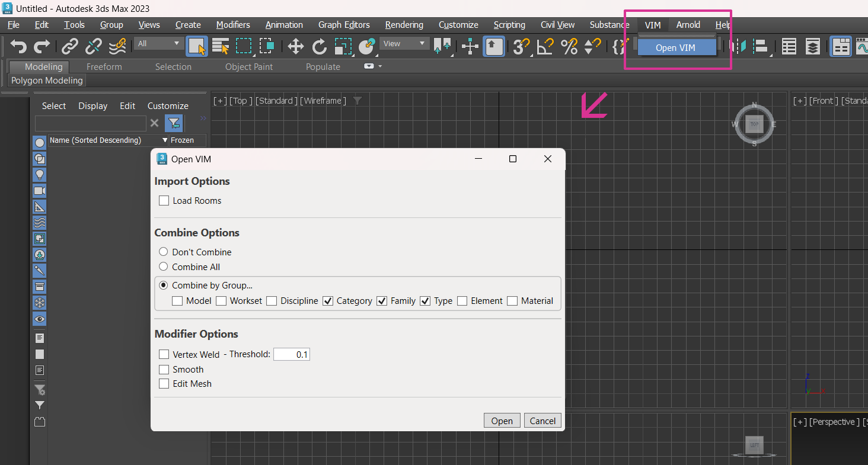Toggle the Scene Explorer list icon

tap(789, 46)
